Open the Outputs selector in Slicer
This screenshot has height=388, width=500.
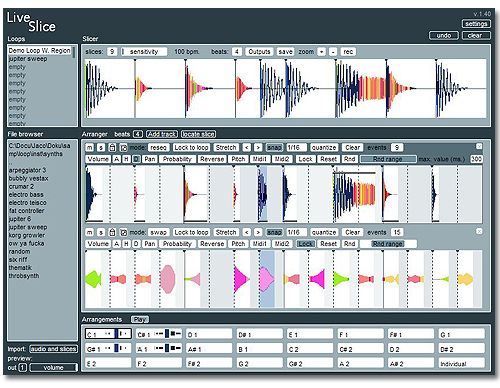click(x=259, y=52)
